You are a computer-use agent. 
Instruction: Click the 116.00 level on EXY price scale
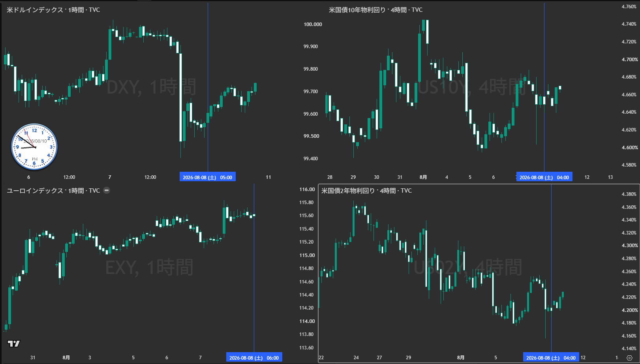[307, 190]
